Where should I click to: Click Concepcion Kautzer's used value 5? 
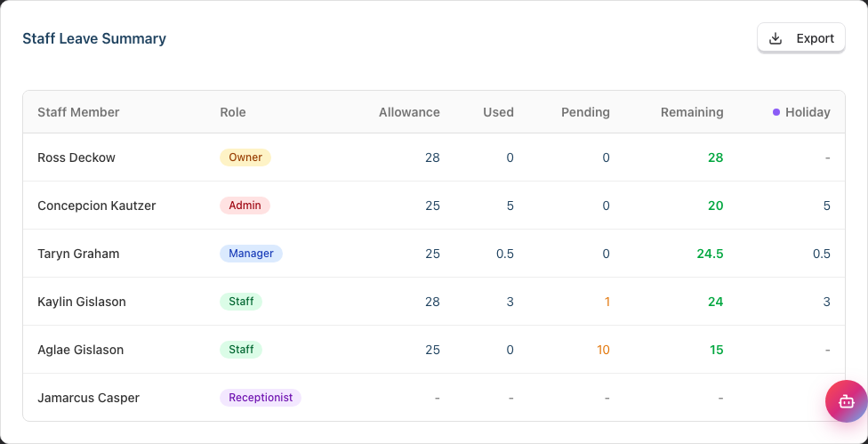point(510,206)
